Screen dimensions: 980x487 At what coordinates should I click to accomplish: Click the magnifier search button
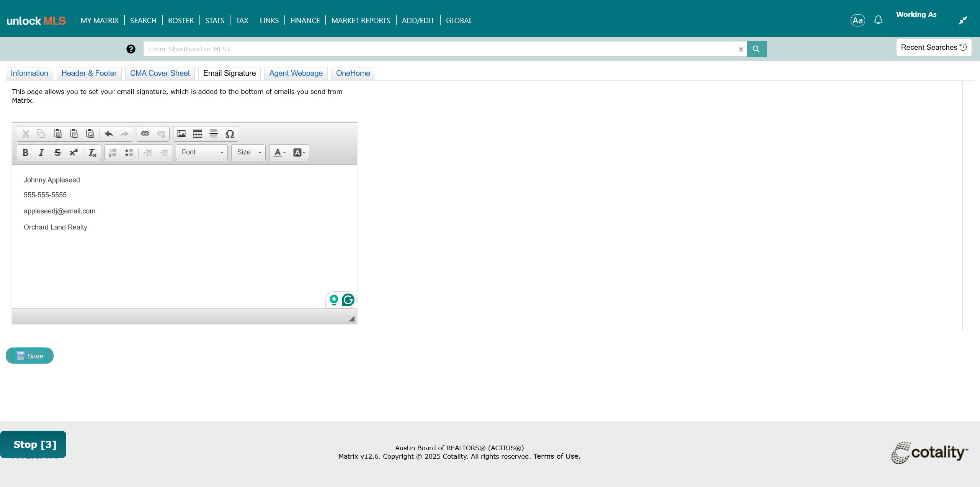(x=756, y=49)
